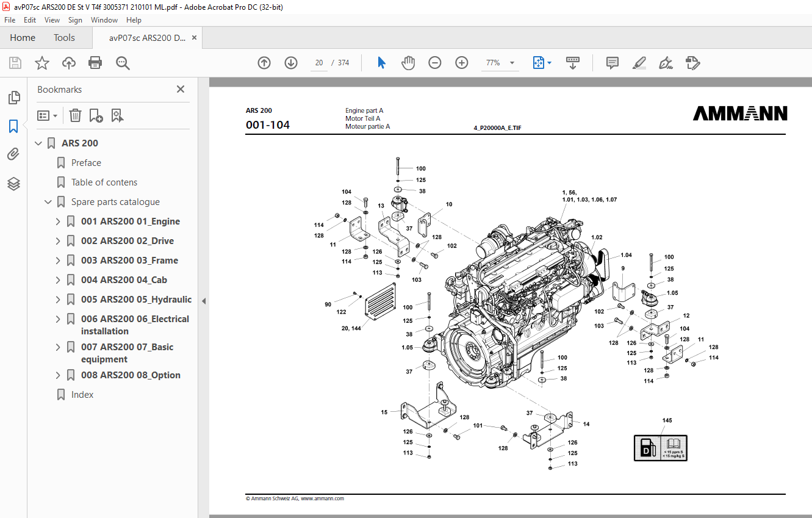Add a comment with the sticky note icon
Image resolution: width=812 pixels, height=518 pixels.
[x=613, y=63]
